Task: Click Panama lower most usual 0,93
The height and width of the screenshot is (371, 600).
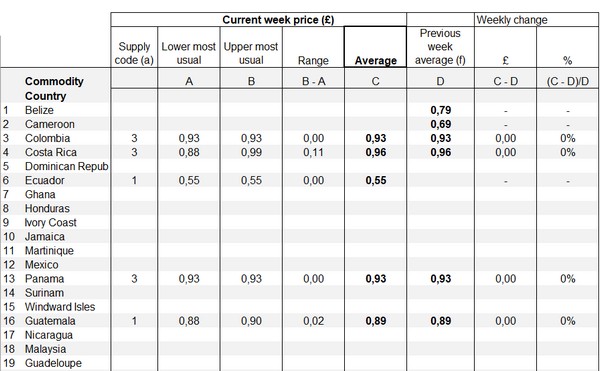Action: tap(189, 279)
